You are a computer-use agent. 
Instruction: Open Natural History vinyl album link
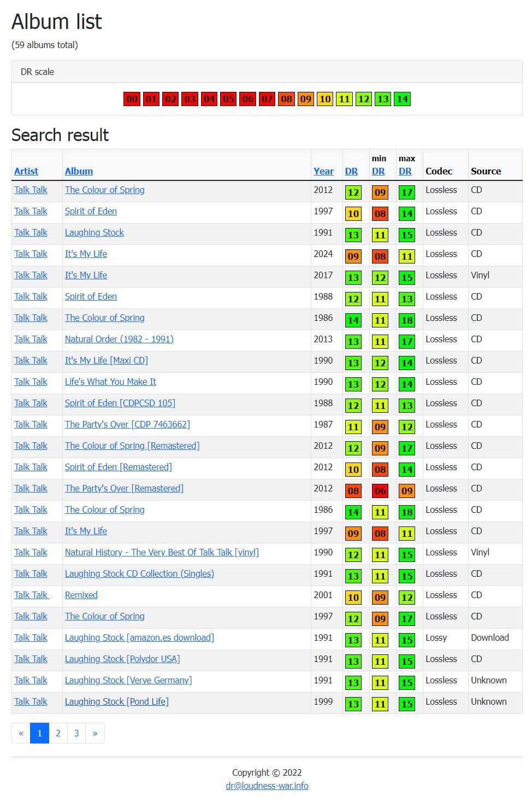pos(162,552)
